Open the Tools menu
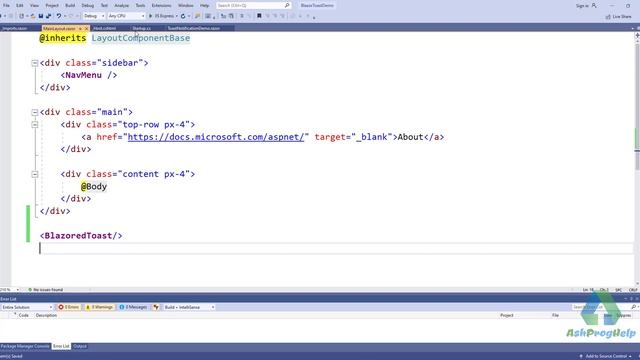640x360 pixels. tap(140, 5)
